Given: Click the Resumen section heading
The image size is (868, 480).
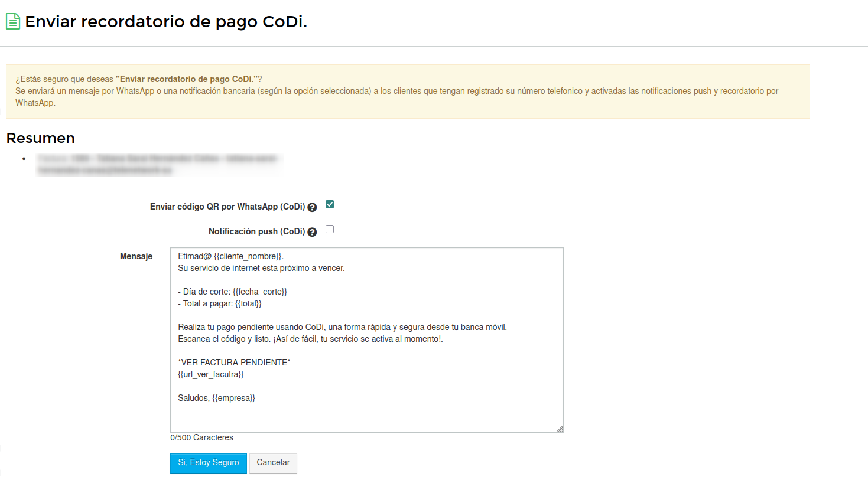Looking at the screenshot, I should click(x=40, y=138).
